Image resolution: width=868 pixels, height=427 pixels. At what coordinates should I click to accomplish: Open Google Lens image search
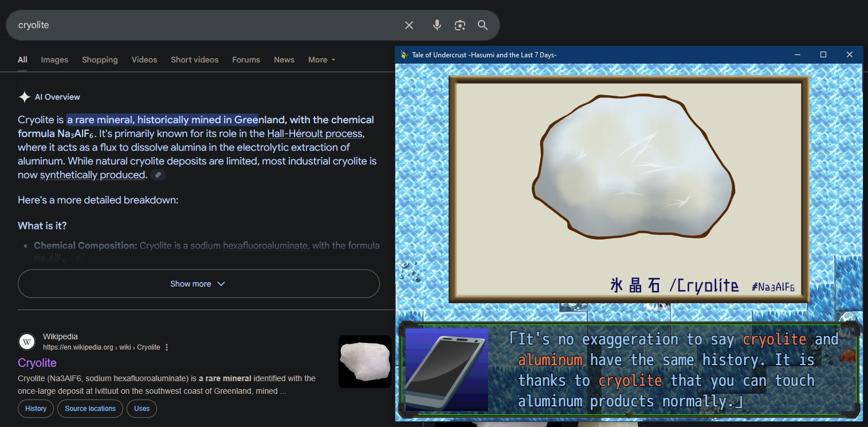click(460, 25)
